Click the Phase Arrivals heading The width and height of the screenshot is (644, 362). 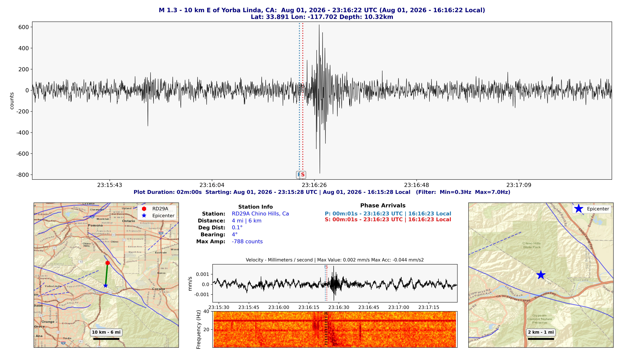[383, 205]
